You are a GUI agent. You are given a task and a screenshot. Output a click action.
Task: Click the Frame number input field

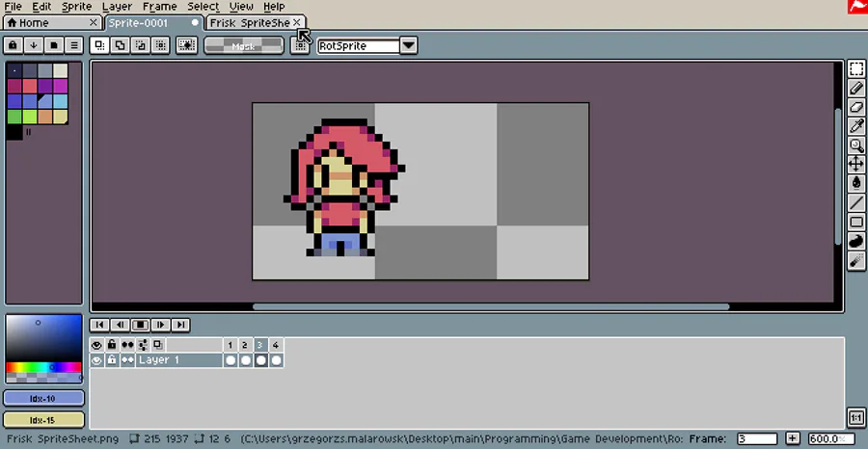(757, 439)
